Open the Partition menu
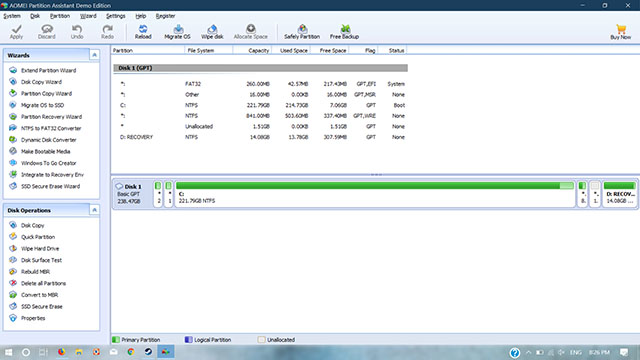Viewport: 640px width, 360px height. [x=60, y=16]
